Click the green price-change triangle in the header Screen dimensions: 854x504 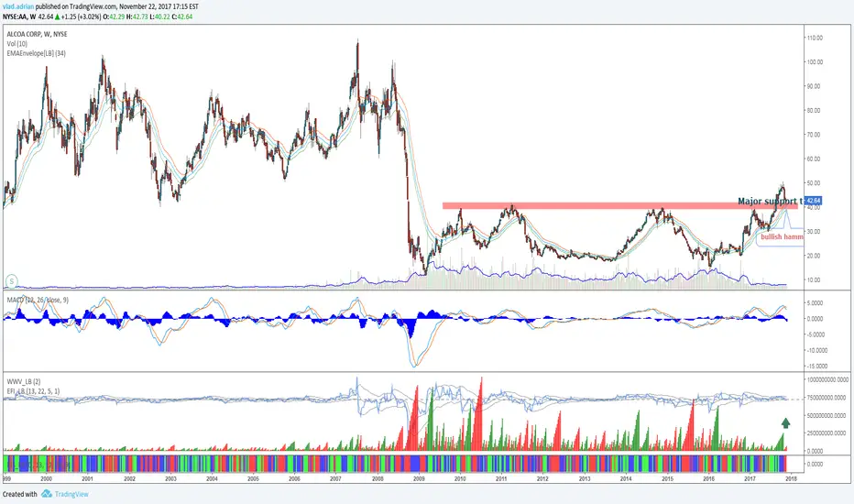click(x=57, y=16)
